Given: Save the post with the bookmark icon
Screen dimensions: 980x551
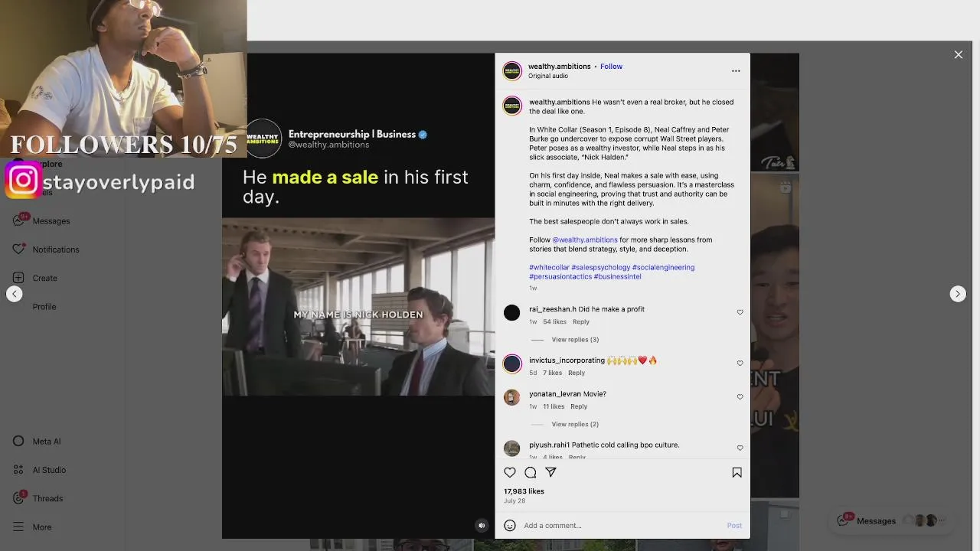Looking at the screenshot, I should [x=737, y=473].
